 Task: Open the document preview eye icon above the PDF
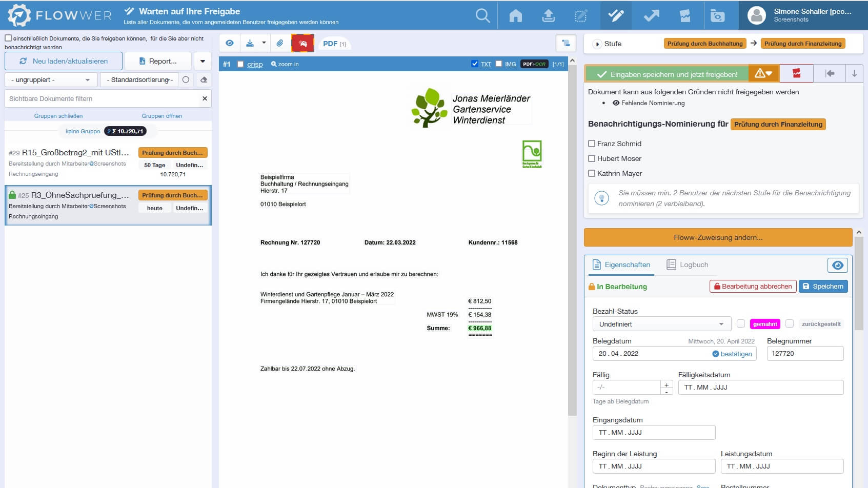229,43
